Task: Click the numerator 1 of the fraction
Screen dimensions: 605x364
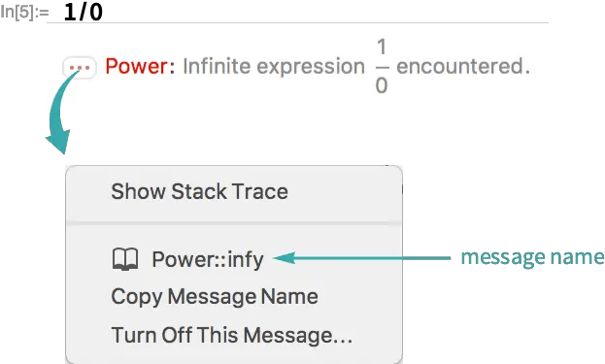Action: point(382,48)
